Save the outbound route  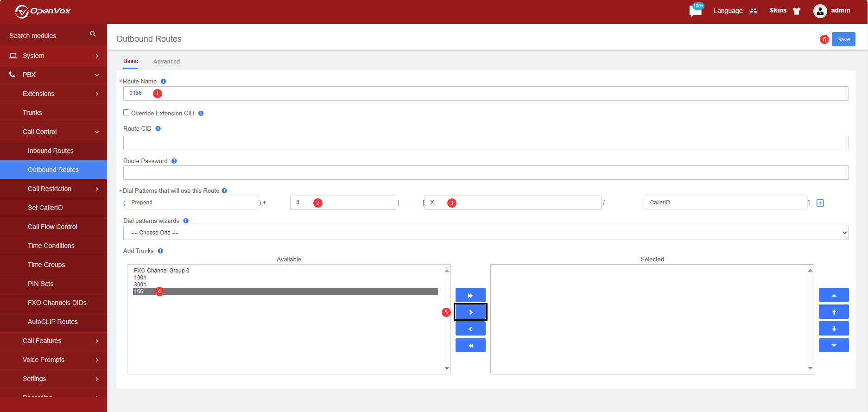pyautogui.click(x=843, y=39)
